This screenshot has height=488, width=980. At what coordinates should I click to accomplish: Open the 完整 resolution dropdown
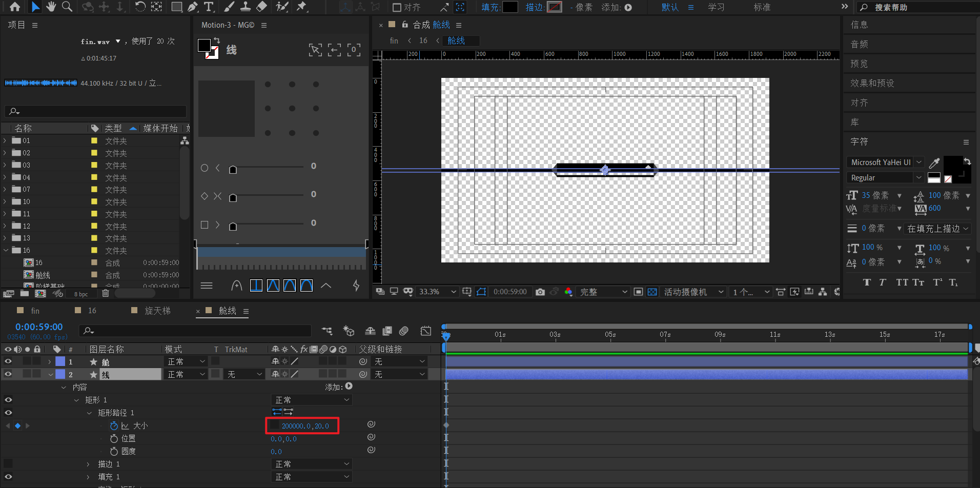[x=603, y=292]
